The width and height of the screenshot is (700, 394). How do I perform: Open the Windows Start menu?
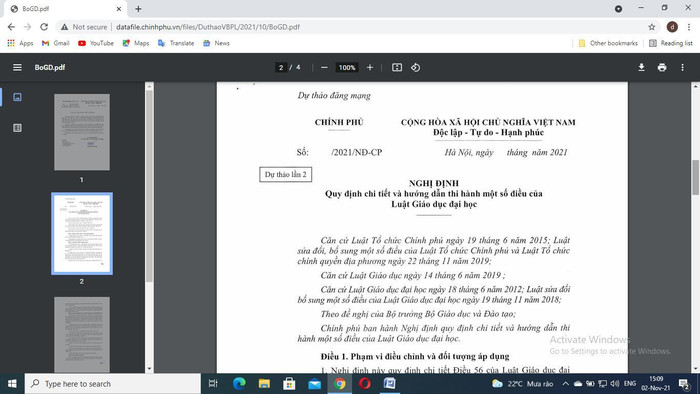[x=12, y=384]
